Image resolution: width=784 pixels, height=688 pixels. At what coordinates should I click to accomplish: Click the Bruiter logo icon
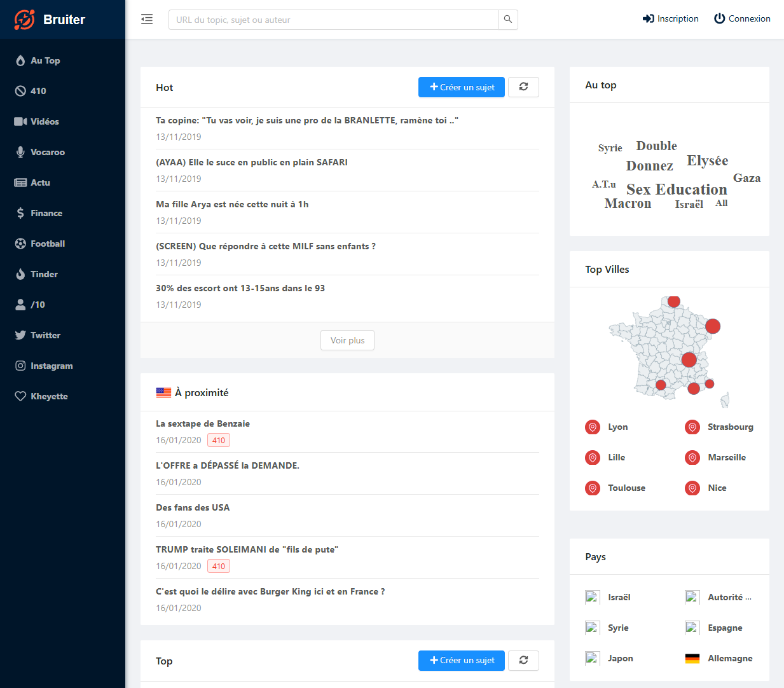25,20
